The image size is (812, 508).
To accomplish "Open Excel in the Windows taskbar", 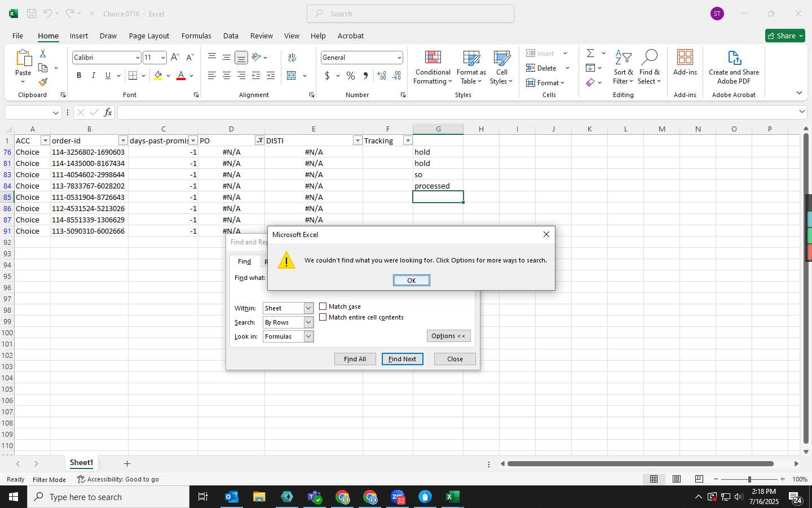I will [x=452, y=497].
